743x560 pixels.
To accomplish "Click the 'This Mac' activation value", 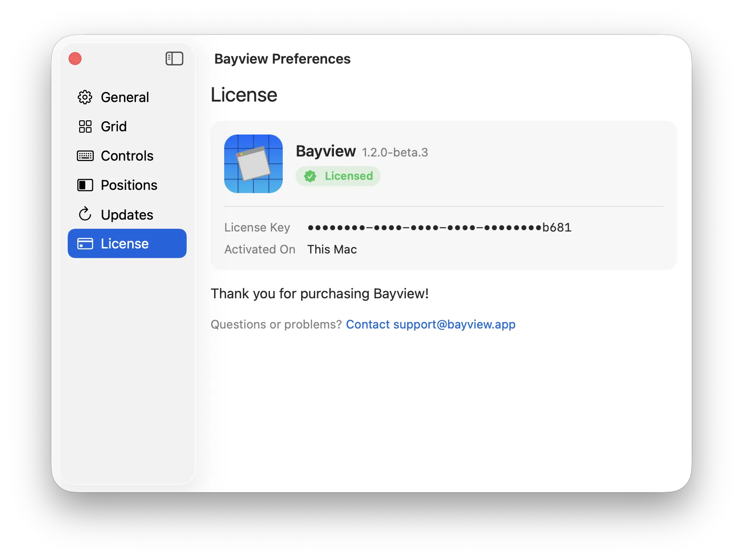I will [x=332, y=249].
